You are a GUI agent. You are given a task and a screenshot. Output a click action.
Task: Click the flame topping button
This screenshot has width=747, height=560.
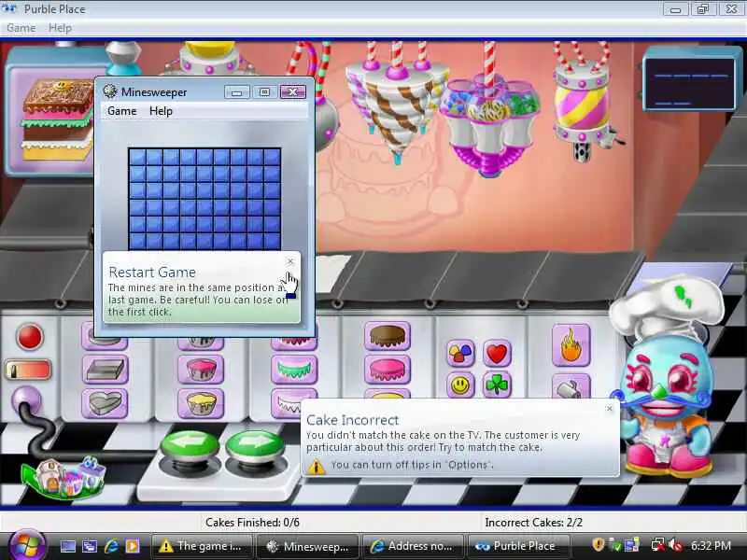pyautogui.click(x=571, y=345)
